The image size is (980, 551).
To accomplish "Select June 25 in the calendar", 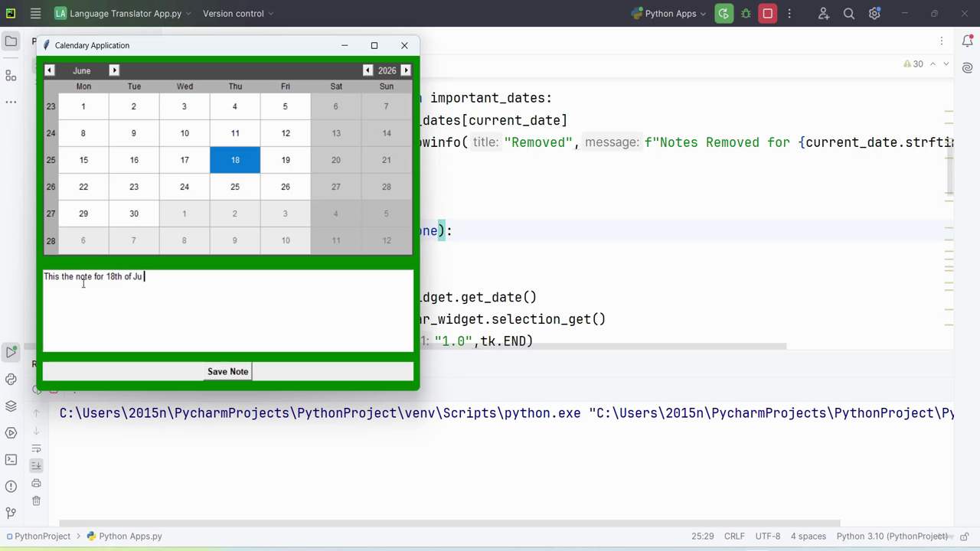I will click(x=235, y=187).
